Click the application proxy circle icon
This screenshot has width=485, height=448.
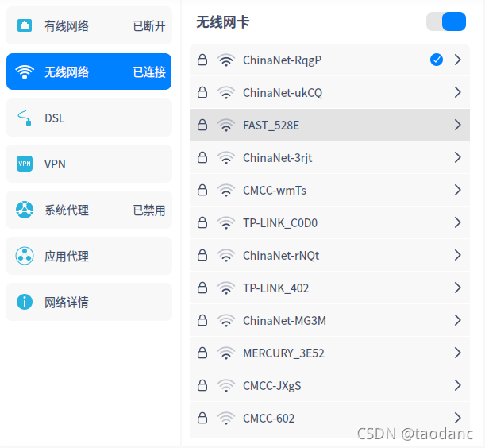[25, 256]
